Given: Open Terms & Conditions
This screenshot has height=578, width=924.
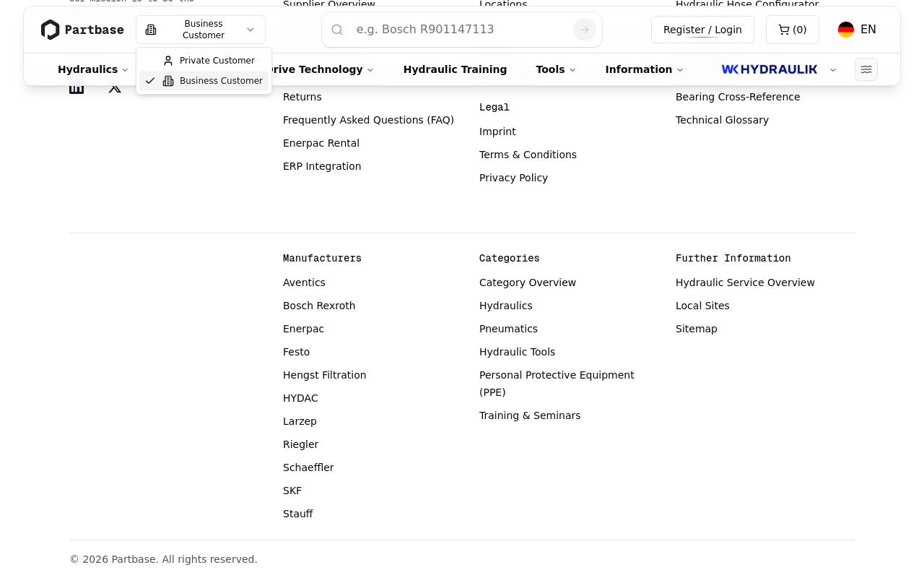Looking at the screenshot, I should 528,155.
